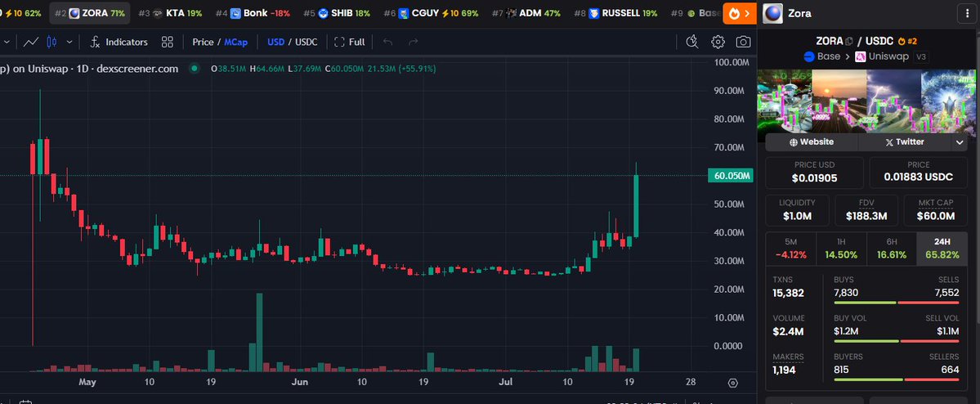Screen dimensions: 980x404
Task: Click the V3 version badge
Action: [x=921, y=57]
